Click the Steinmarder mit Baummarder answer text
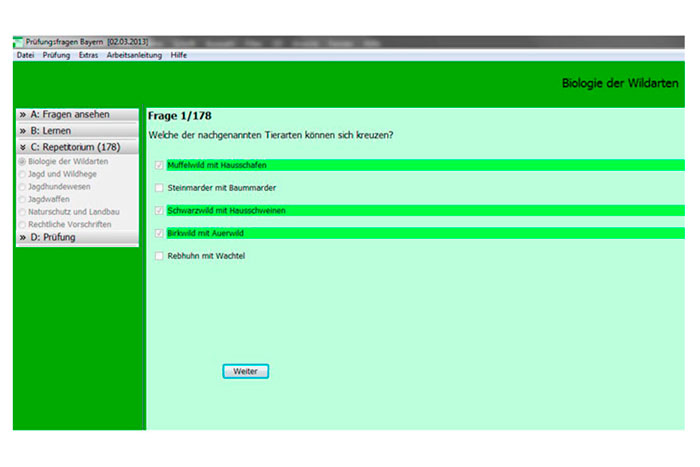Screen dimensions: 700x467 tap(221, 188)
